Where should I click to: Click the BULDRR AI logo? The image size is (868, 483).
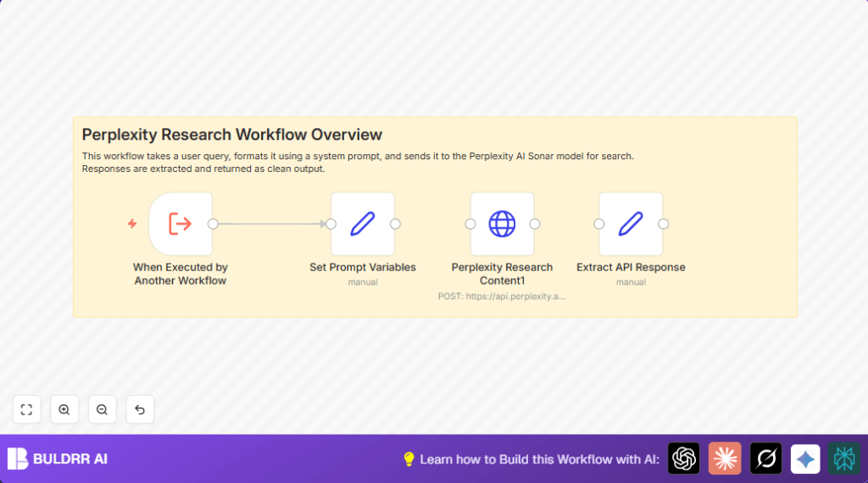(58, 458)
